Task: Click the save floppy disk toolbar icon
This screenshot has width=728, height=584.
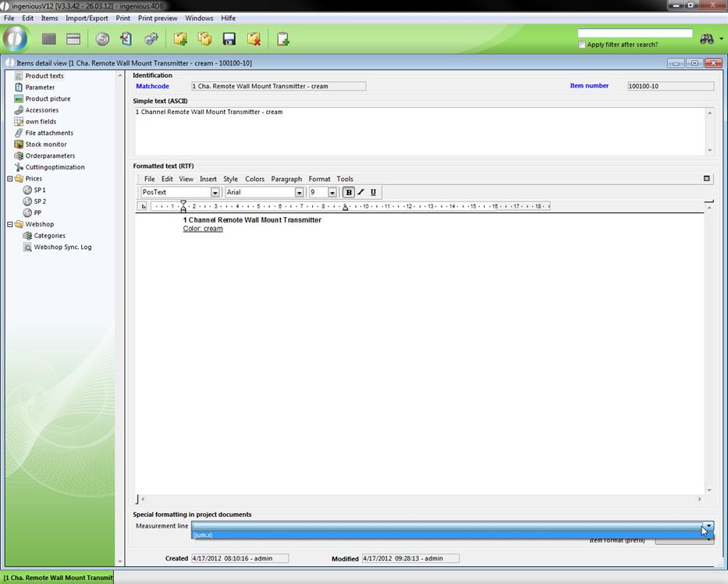Action: [x=229, y=39]
